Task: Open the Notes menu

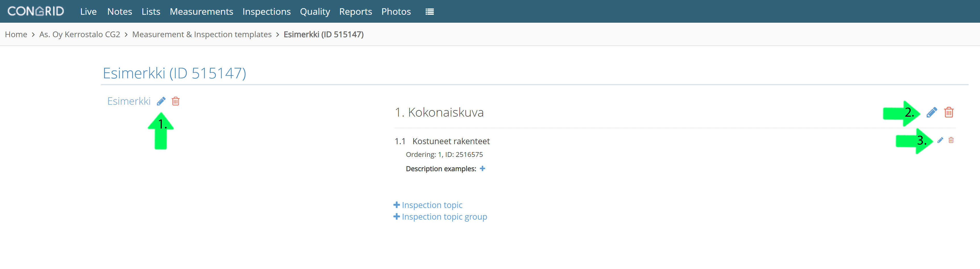Action: [x=119, y=12]
